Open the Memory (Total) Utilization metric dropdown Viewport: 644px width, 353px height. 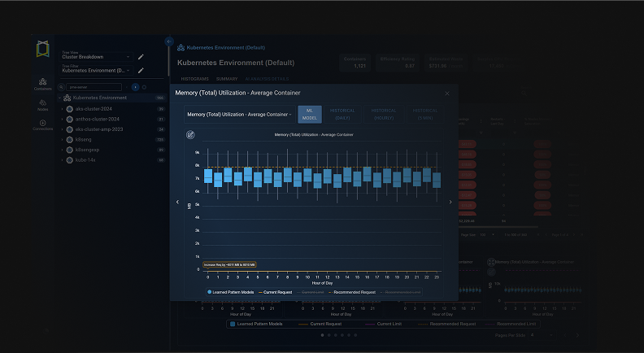(239, 115)
